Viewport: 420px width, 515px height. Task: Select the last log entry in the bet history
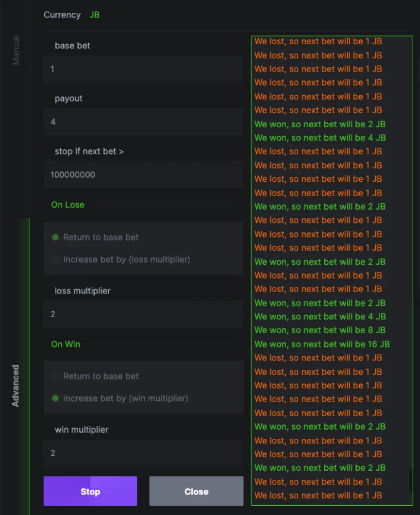point(318,495)
